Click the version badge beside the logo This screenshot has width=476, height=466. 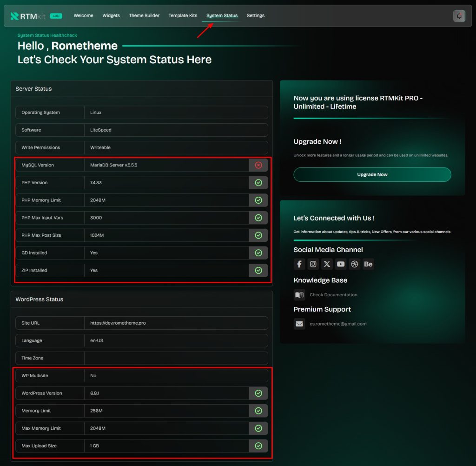(56, 16)
